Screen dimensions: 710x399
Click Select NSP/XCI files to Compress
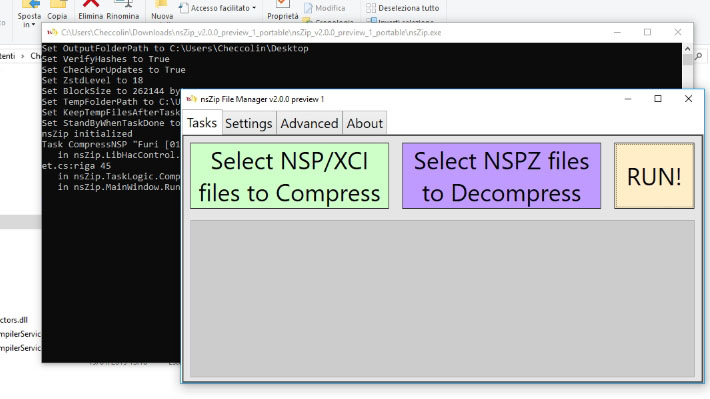coord(289,176)
